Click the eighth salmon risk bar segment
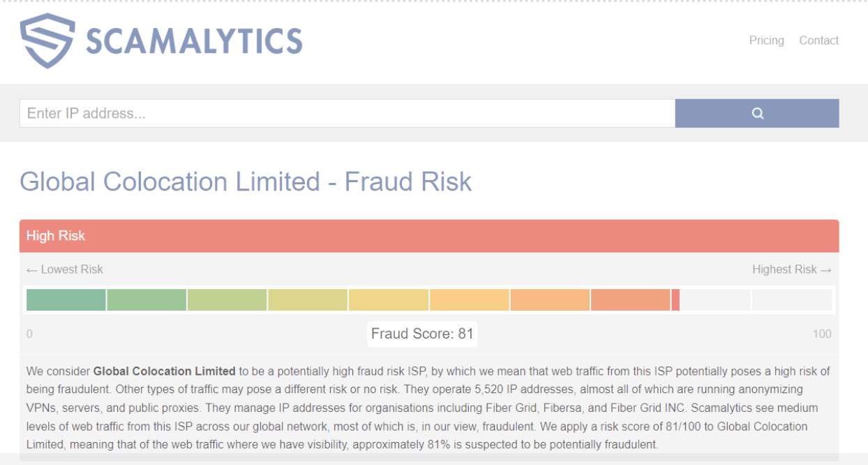Image resolution: width=868 pixels, height=465 pixels. coord(630,300)
